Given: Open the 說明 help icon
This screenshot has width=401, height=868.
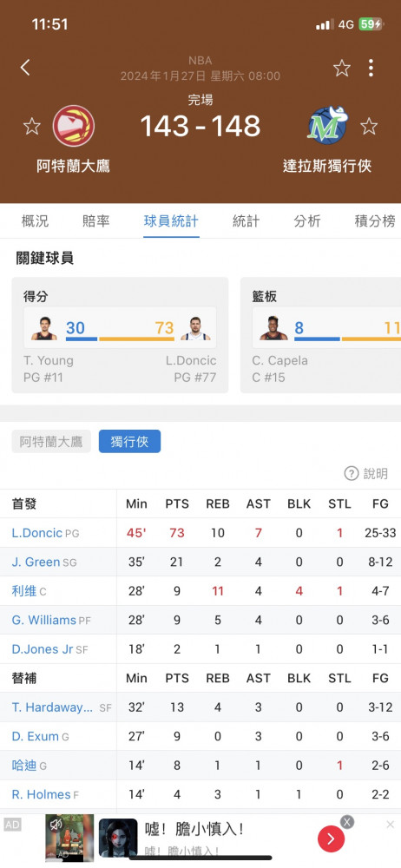Looking at the screenshot, I should [x=352, y=473].
